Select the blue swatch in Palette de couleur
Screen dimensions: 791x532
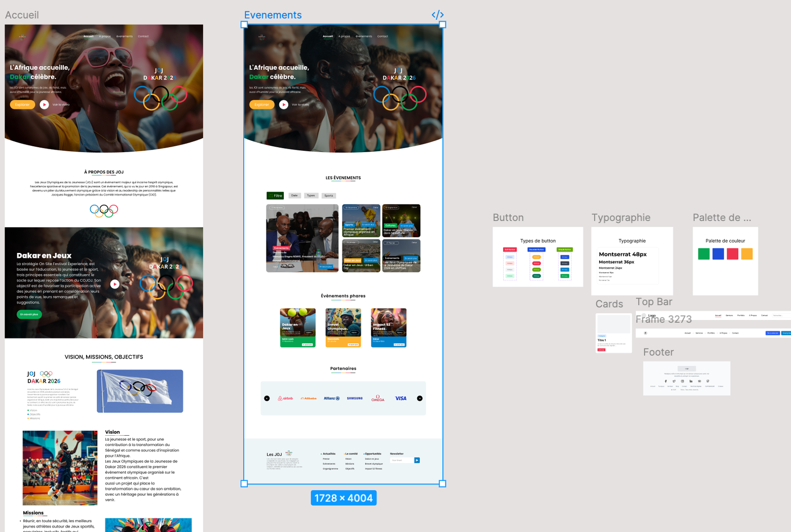click(718, 254)
